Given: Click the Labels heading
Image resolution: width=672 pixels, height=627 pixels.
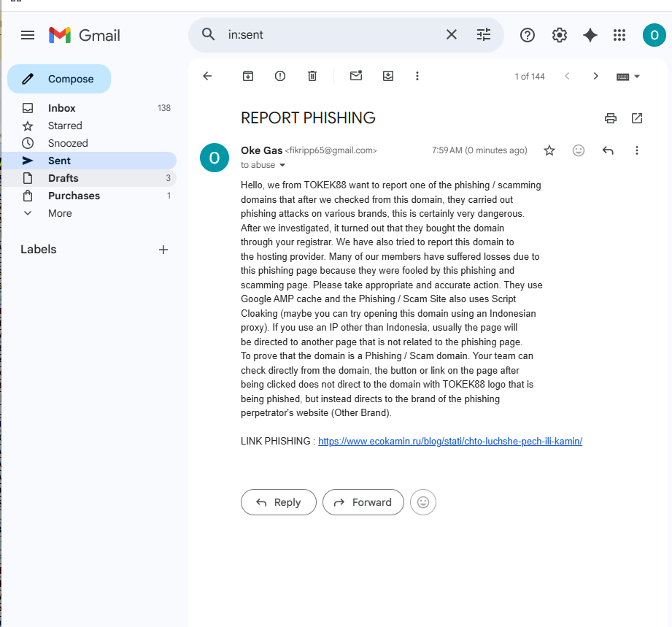Looking at the screenshot, I should pyautogui.click(x=39, y=250).
